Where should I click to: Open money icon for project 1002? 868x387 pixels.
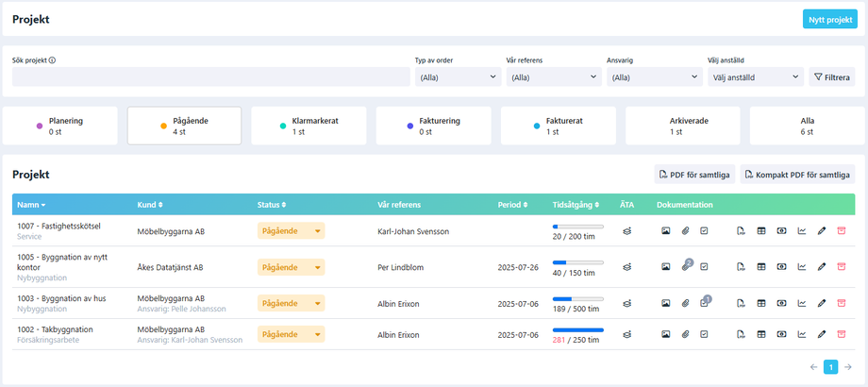coord(781,334)
